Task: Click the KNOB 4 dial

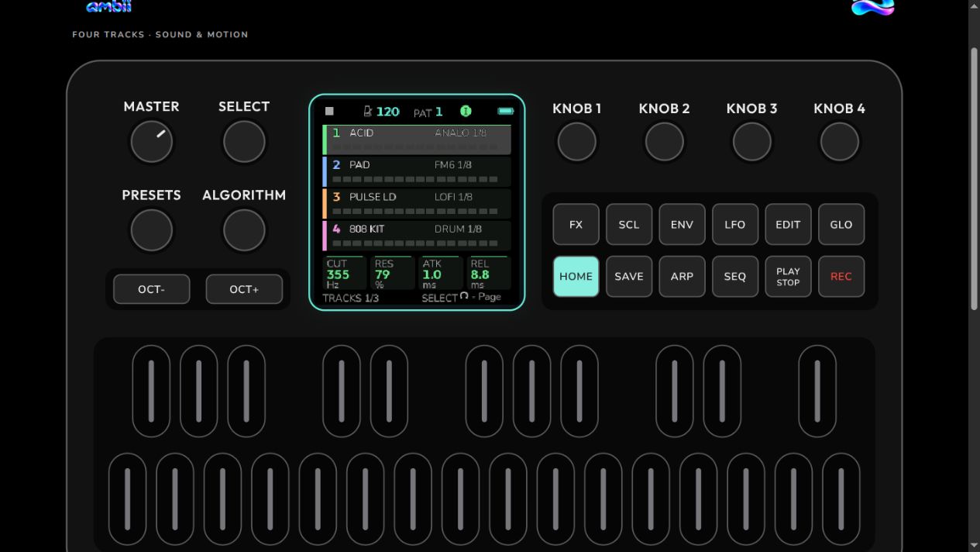Action: (x=840, y=142)
